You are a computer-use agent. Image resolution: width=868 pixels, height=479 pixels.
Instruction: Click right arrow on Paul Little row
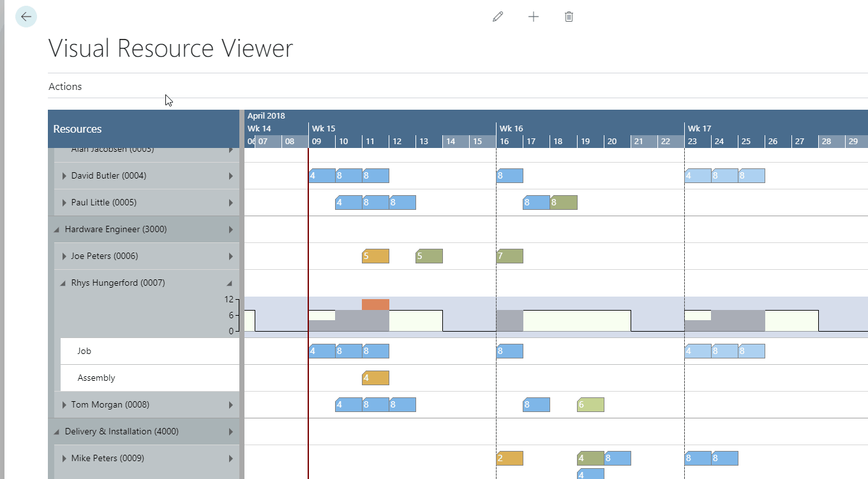point(230,203)
